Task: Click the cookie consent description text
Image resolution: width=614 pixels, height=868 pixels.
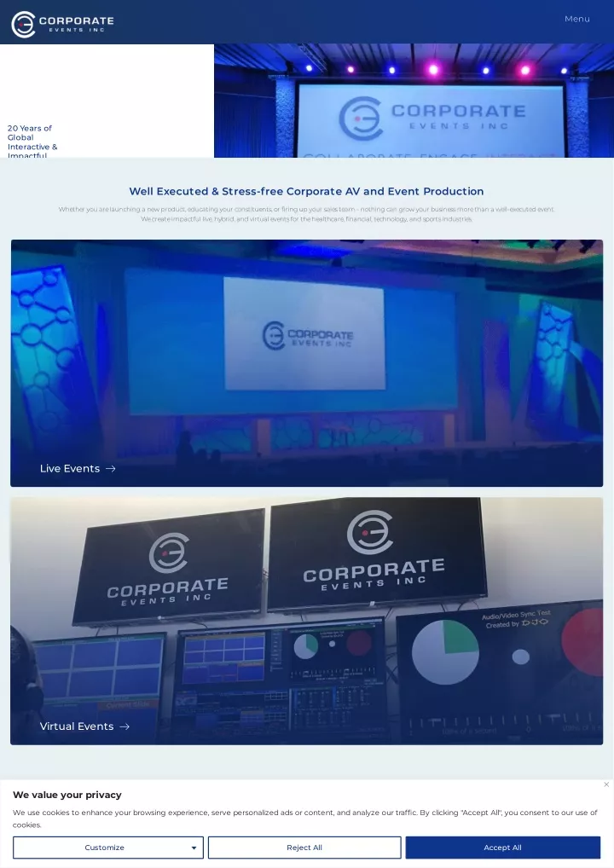Action: pyautogui.click(x=305, y=819)
